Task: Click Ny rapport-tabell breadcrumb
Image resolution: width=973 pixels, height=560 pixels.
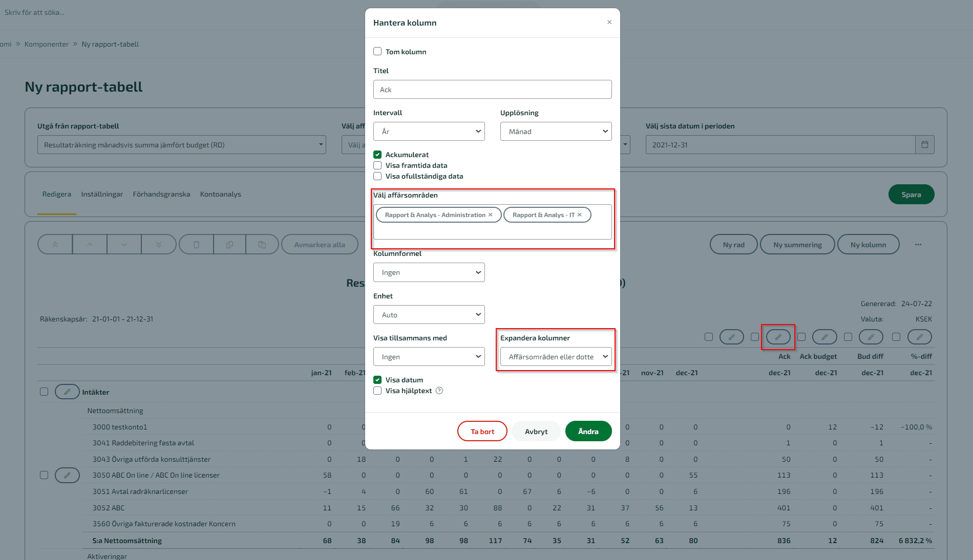Action: (110, 44)
